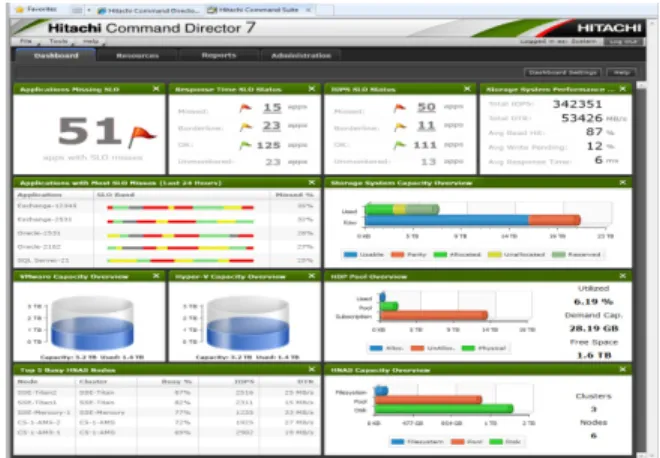Click the dashboard vertical scrollbar up arrow
Image resolution: width=660 pixels, height=458 pixels.
tap(641, 85)
